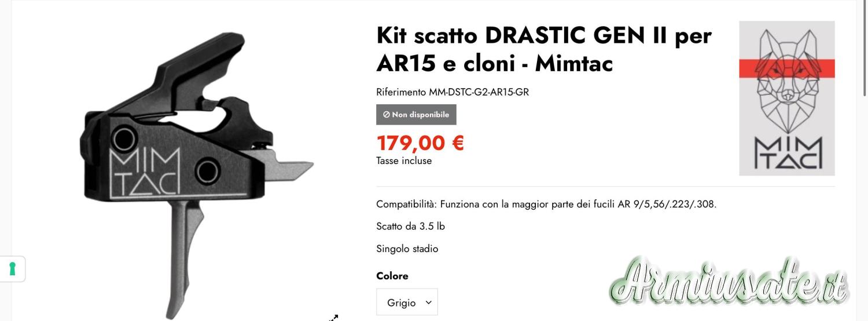868x321 pixels.
Task: Click the Singolo stadio line
Action: pos(407,249)
